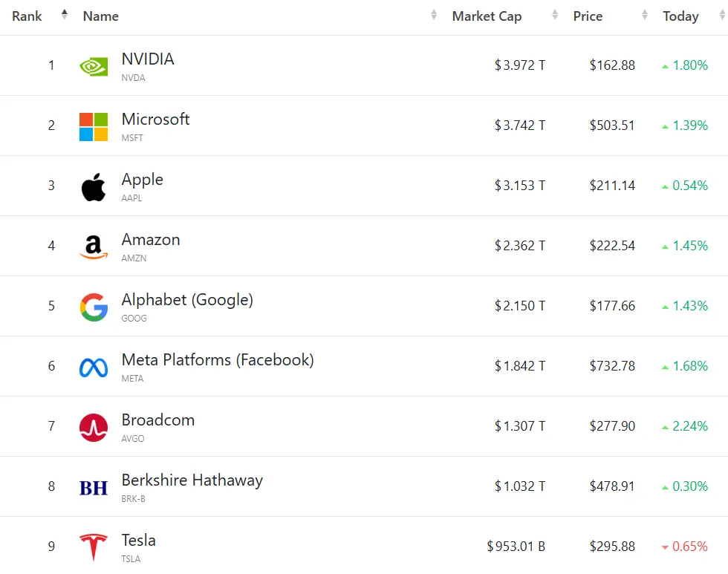Open the Meta Platforms (Facebook) link

(218, 360)
